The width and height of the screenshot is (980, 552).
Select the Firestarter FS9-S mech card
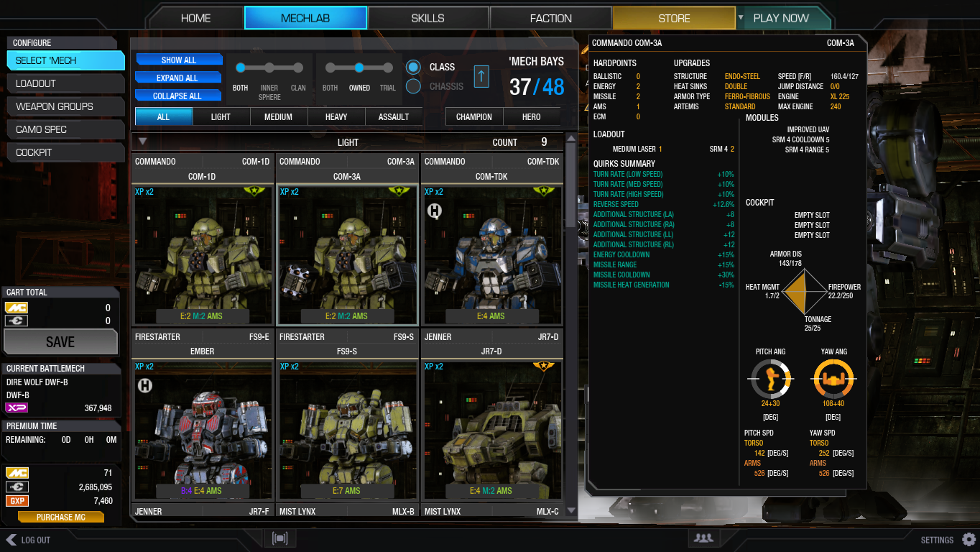[x=347, y=415]
